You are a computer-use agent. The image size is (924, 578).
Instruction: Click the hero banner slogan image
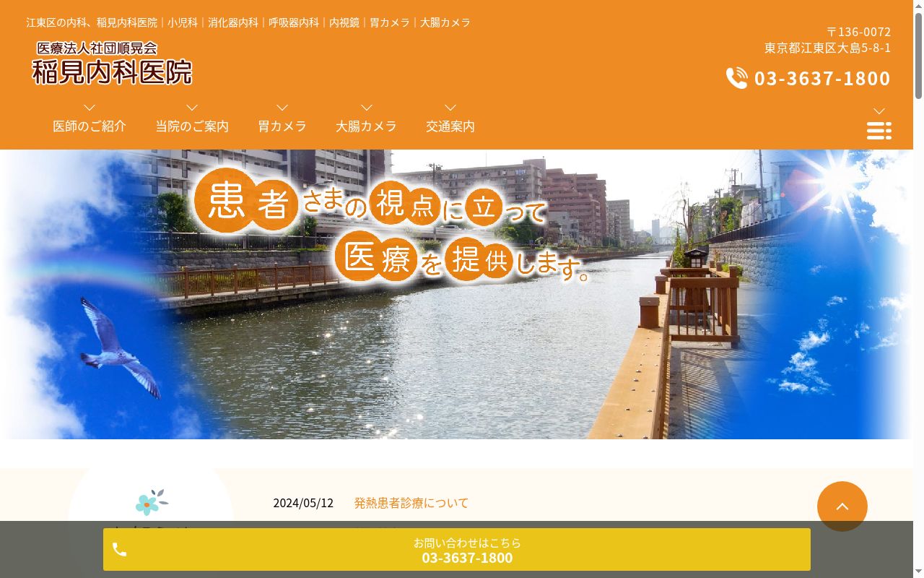(392, 225)
